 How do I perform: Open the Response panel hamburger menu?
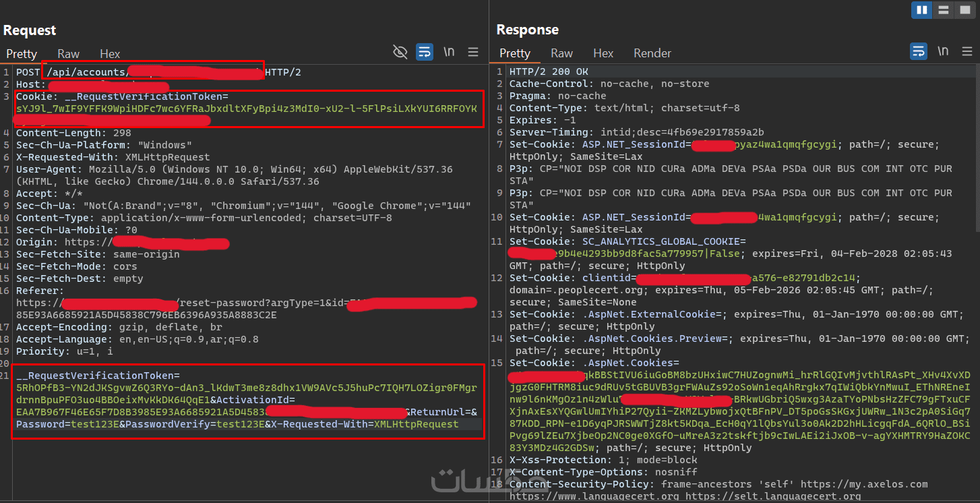pyautogui.click(x=967, y=52)
